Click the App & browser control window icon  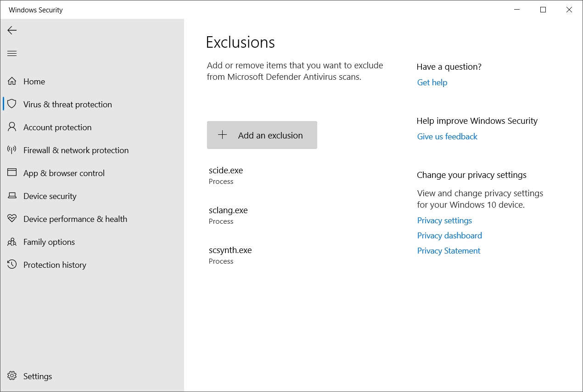[x=12, y=173]
